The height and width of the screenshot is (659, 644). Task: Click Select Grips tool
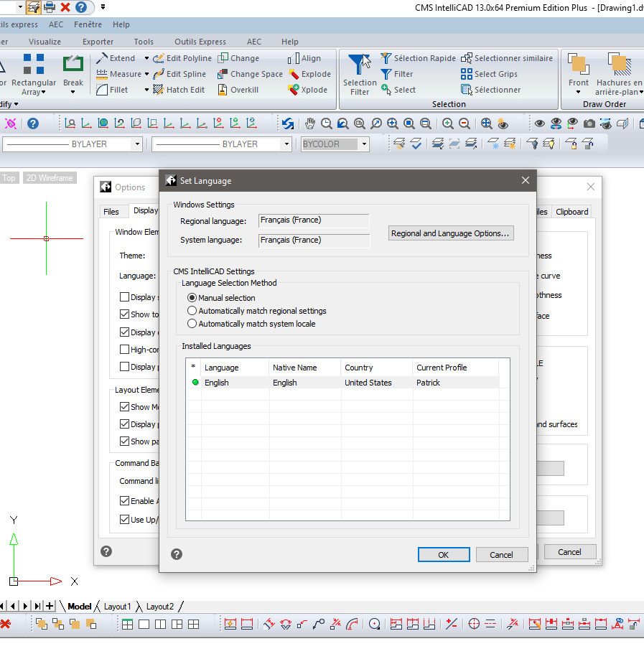490,74
